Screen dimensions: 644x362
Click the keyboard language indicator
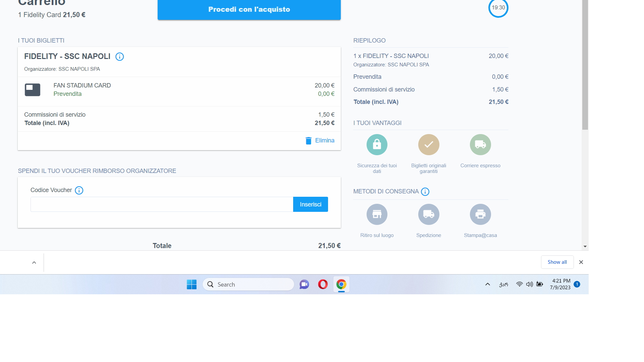(503, 285)
